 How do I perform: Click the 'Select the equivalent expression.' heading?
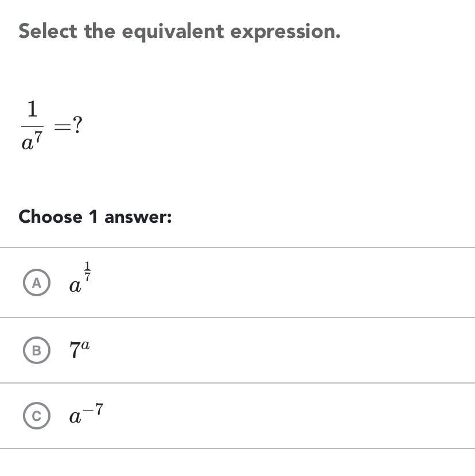pyautogui.click(x=179, y=32)
